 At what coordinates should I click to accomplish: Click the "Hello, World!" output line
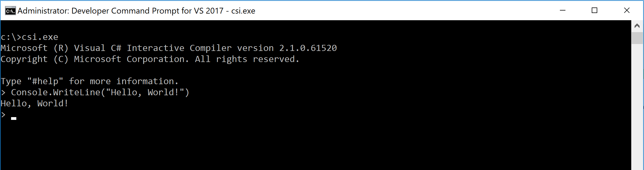(34, 104)
